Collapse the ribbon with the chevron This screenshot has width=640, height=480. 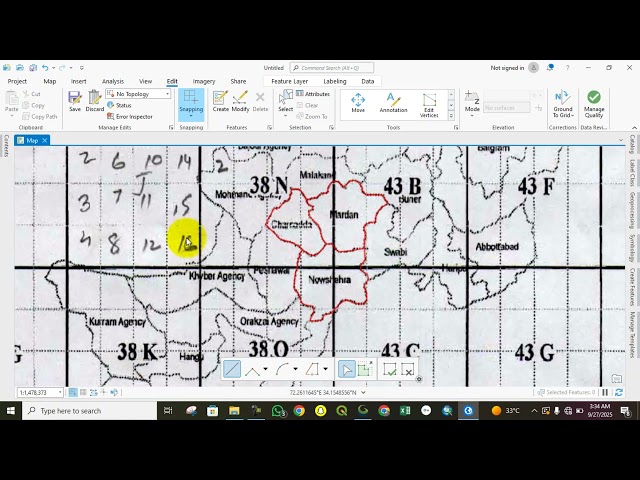tap(633, 128)
